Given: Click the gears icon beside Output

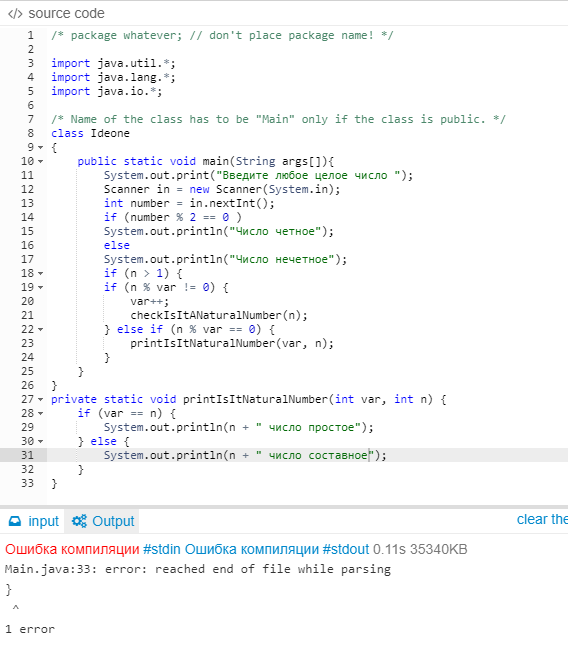Looking at the screenshot, I should pyautogui.click(x=79, y=521).
